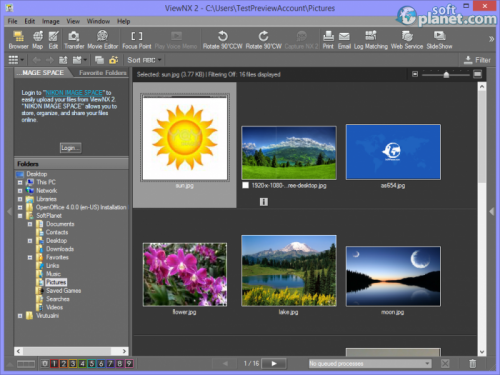Follow the NIKON IMAGE SPACE link

tap(74, 93)
